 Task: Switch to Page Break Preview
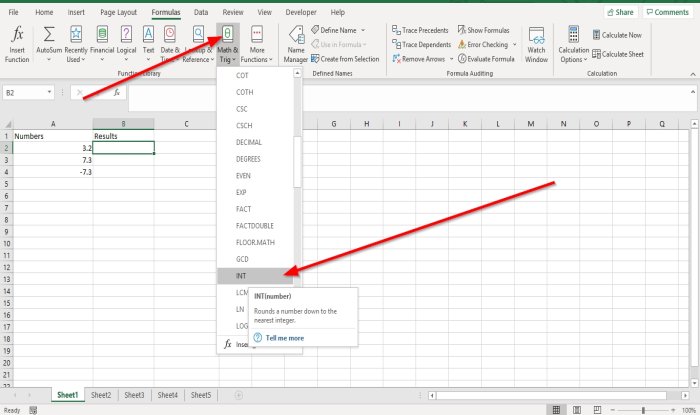597,410
